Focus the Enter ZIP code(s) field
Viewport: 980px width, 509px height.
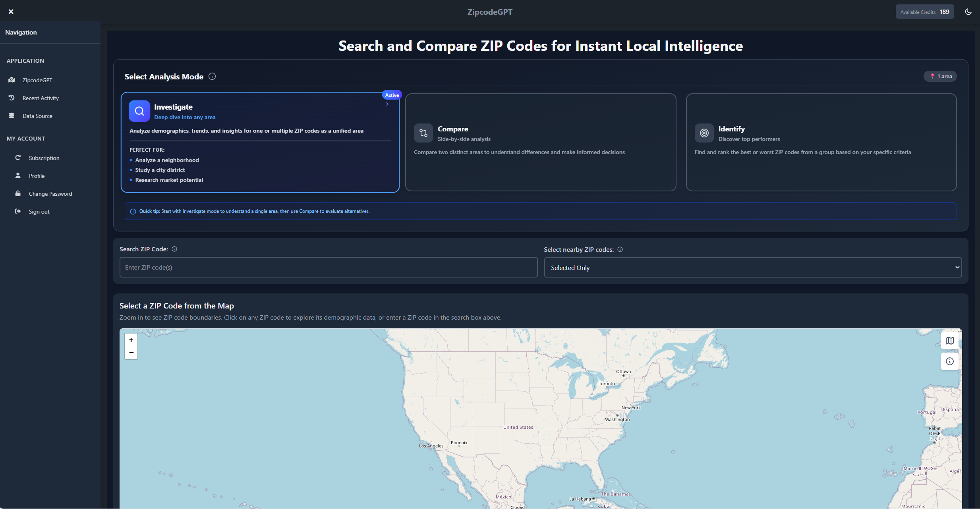coord(329,267)
